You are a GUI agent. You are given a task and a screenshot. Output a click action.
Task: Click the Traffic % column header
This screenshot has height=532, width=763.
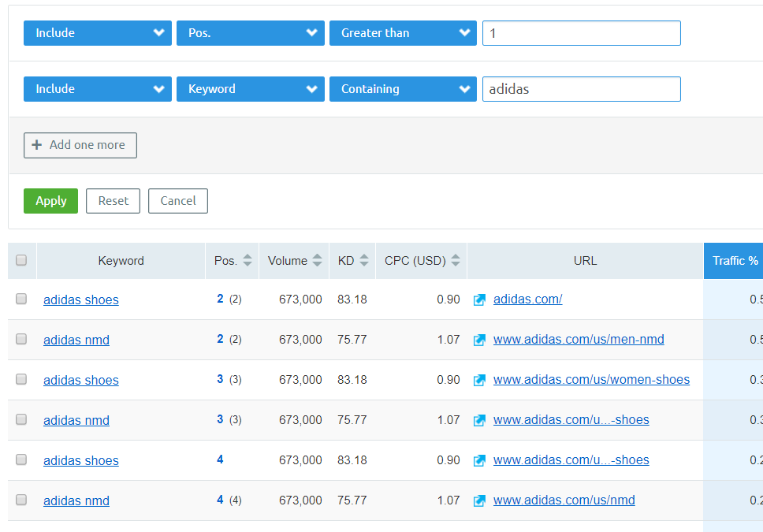pos(733,261)
